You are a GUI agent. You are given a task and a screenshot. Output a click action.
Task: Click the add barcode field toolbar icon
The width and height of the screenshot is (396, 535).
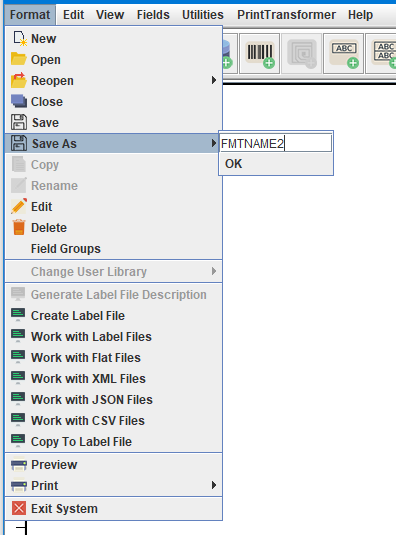[260, 54]
